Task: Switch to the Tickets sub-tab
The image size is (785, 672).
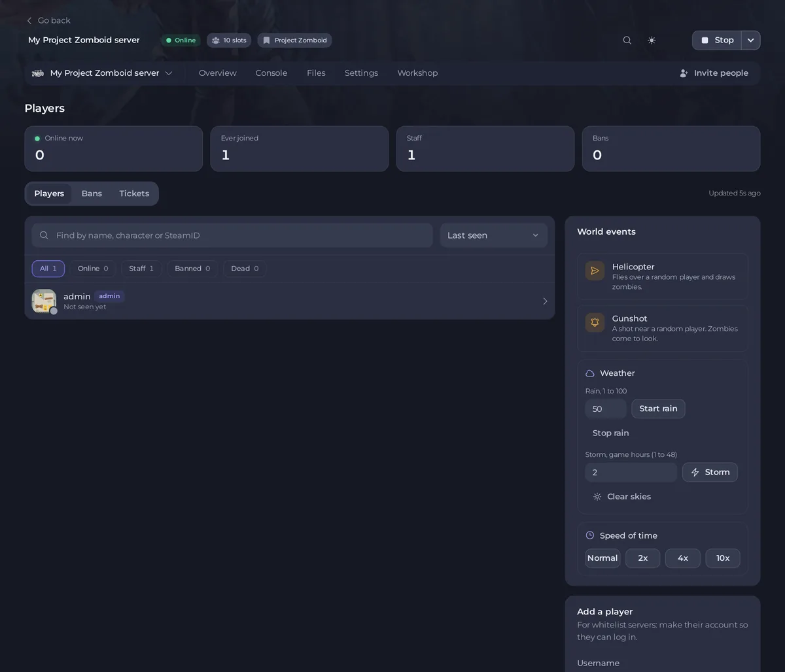Action: pos(134,193)
